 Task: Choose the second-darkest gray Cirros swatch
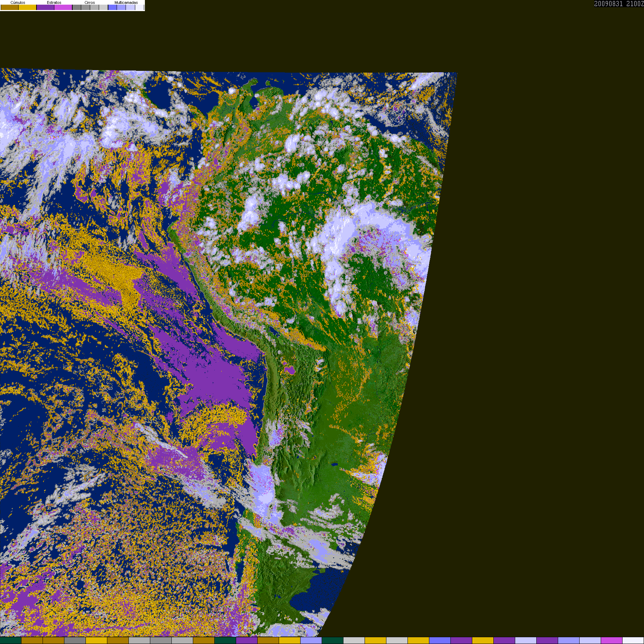86,8
